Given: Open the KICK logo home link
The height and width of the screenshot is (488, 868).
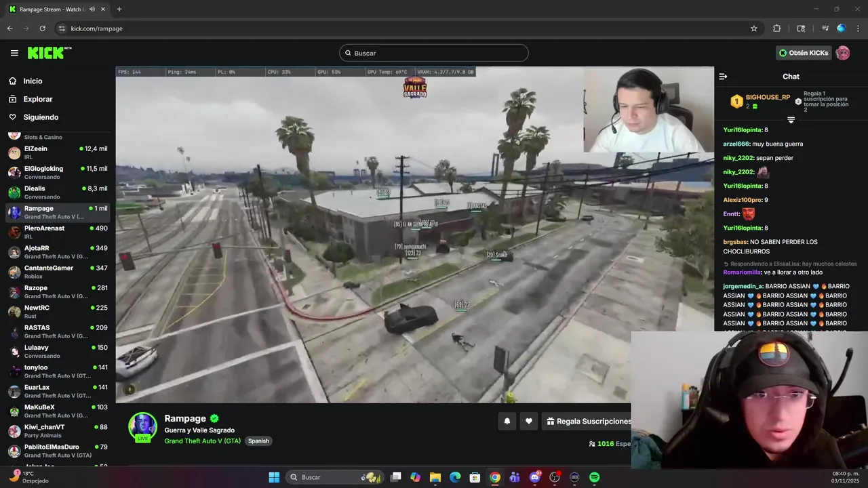Looking at the screenshot, I should 49,53.
